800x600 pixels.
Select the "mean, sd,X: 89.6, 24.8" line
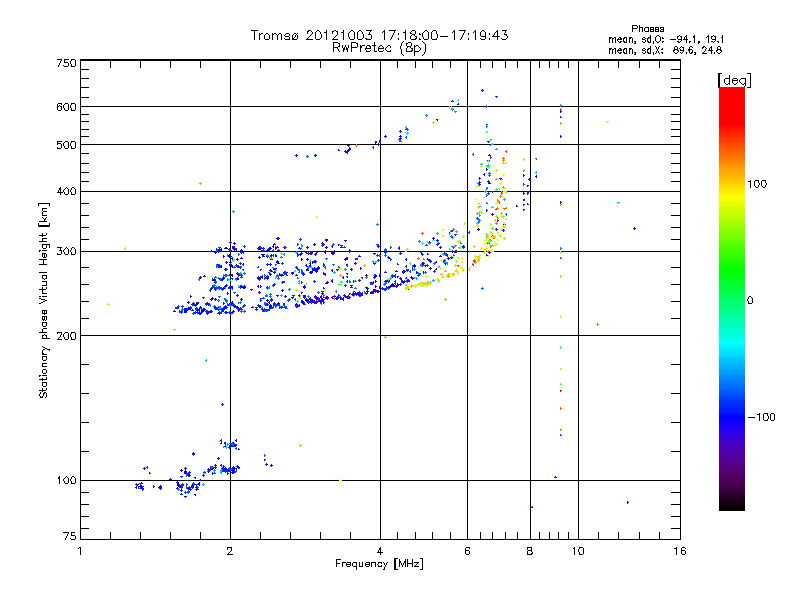pyautogui.click(x=665, y=50)
